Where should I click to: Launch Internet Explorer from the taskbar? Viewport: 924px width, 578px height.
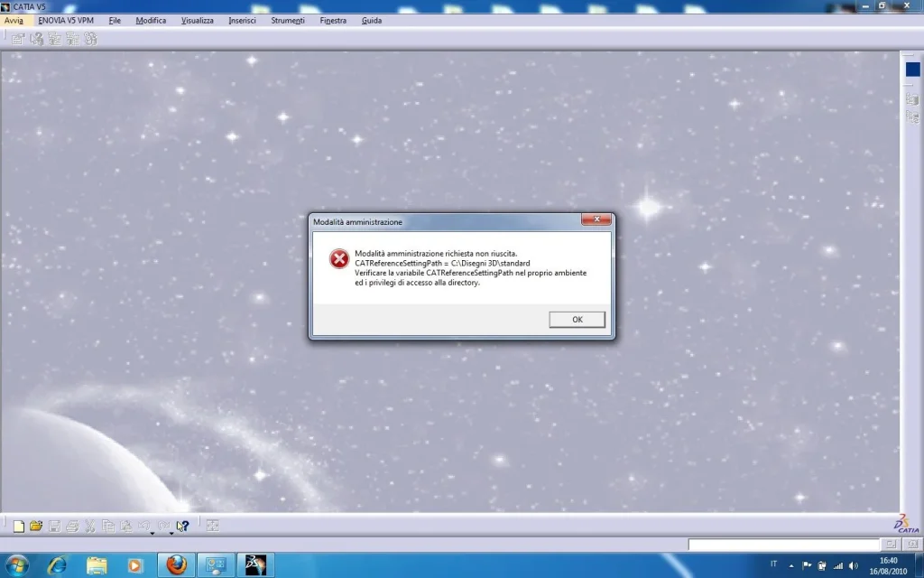pyautogui.click(x=57, y=565)
